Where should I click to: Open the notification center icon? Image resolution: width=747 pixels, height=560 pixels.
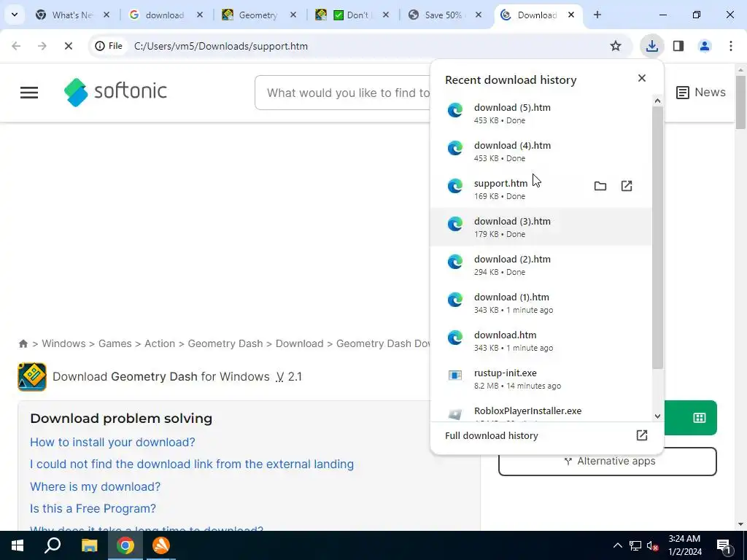coord(724,545)
